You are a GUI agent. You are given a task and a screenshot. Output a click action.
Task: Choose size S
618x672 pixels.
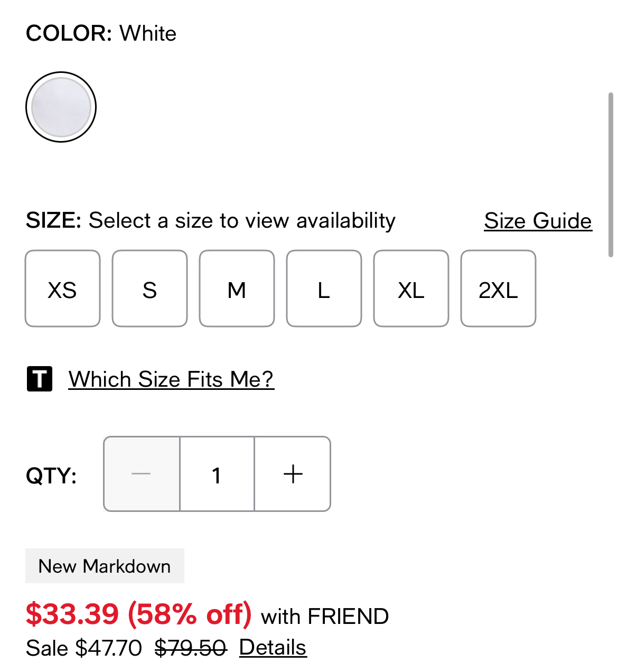click(149, 288)
